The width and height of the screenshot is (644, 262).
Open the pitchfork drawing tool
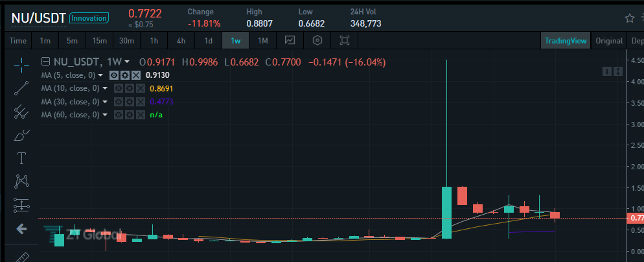point(21,112)
